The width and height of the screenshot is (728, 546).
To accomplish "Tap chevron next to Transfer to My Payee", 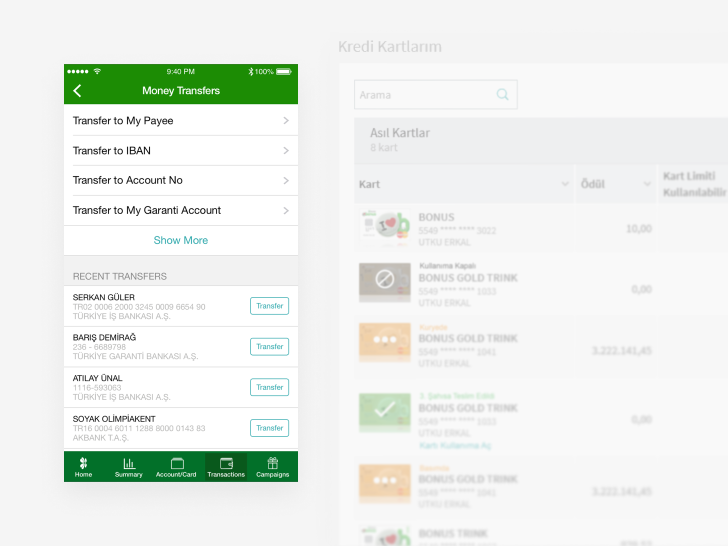I will (286, 120).
